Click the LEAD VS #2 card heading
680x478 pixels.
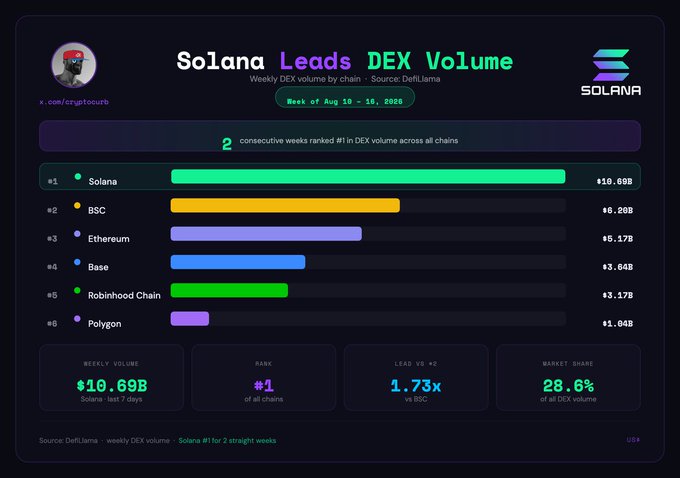pos(416,364)
